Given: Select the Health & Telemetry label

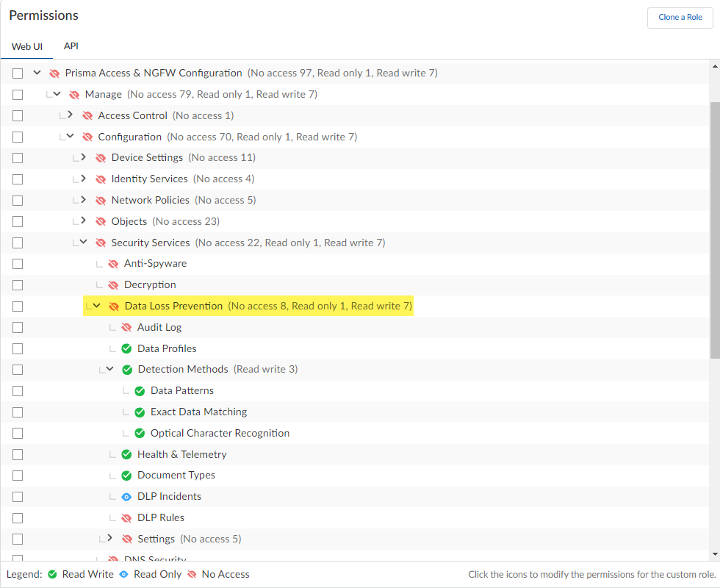Looking at the screenshot, I should pos(182,454).
